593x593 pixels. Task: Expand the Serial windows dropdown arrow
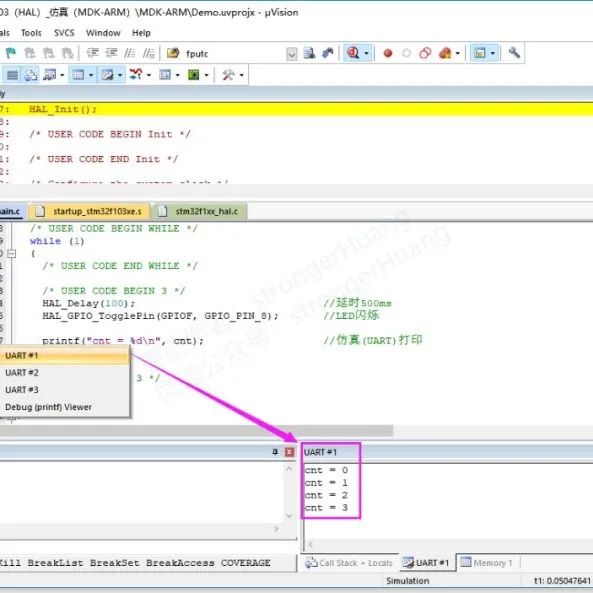[x=120, y=75]
